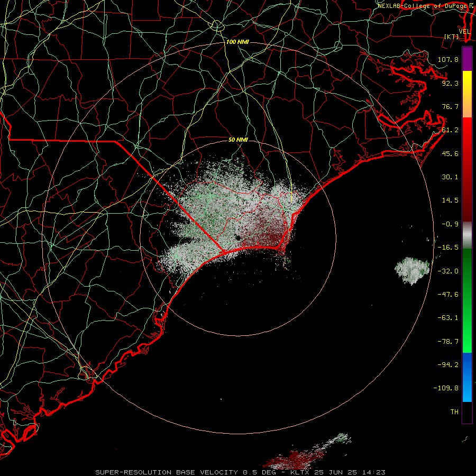
Task: Click the 45.6 velocity scale value
Action: 450,153
